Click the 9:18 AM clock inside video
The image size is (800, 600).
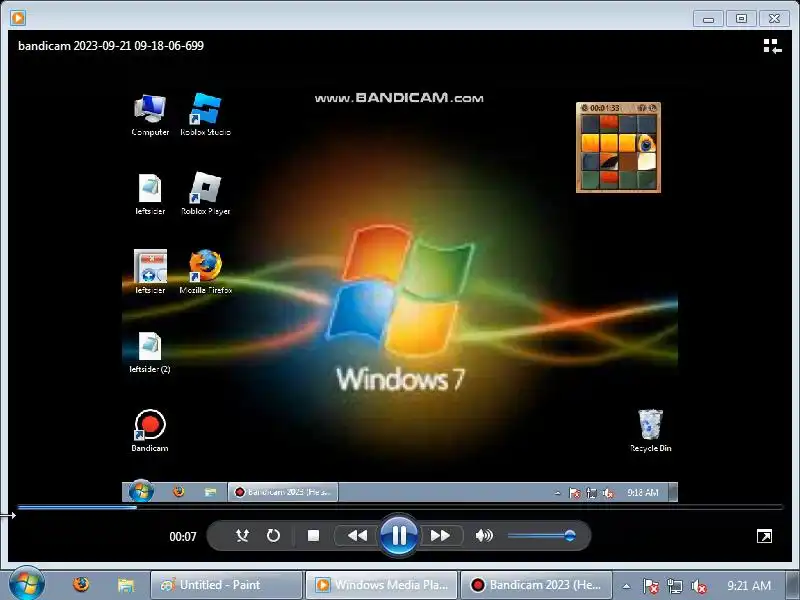coord(642,492)
